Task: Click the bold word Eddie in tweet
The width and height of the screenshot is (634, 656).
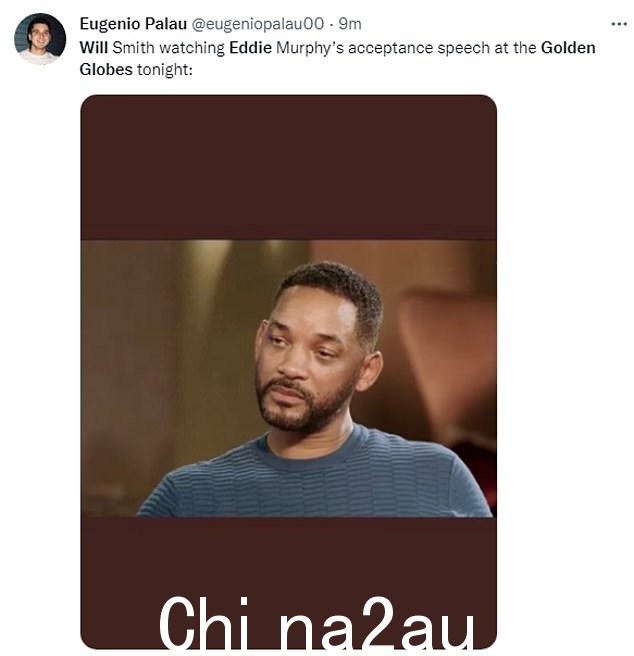Action: (250, 48)
